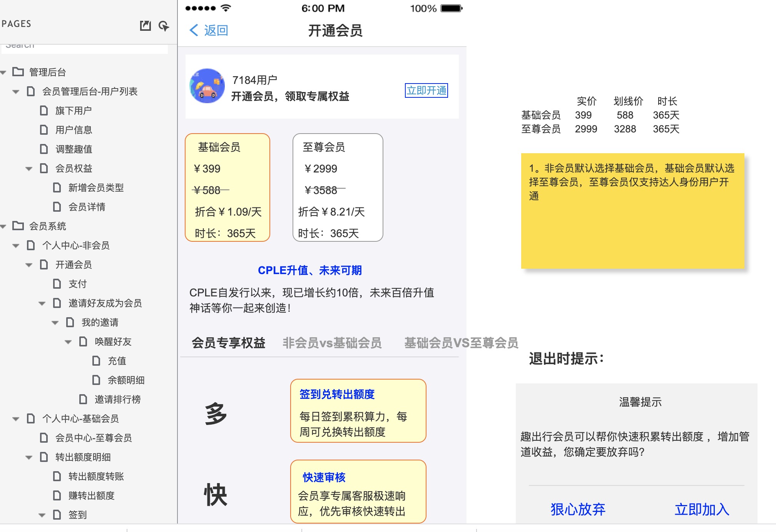Switch to the 基础会员VS至尊会员 tab

[x=461, y=341]
